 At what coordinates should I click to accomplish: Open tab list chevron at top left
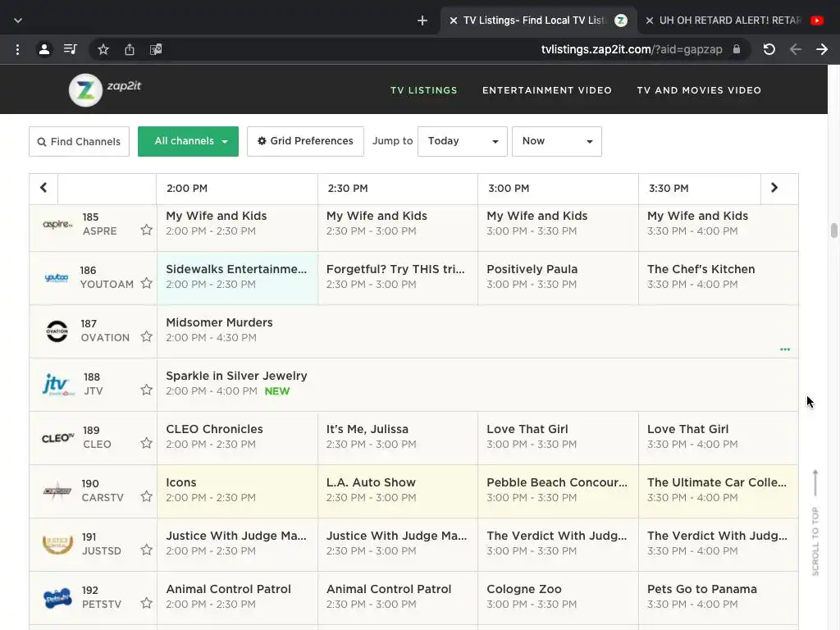pos(18,21)
